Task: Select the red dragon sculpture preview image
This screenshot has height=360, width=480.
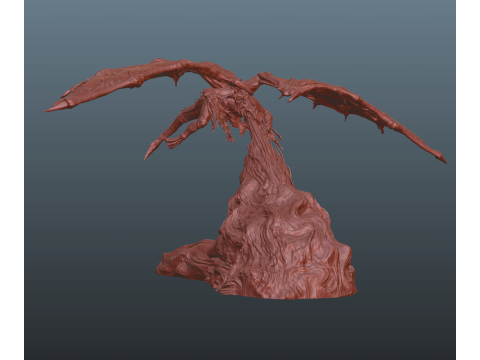Action: pos(240,180)
